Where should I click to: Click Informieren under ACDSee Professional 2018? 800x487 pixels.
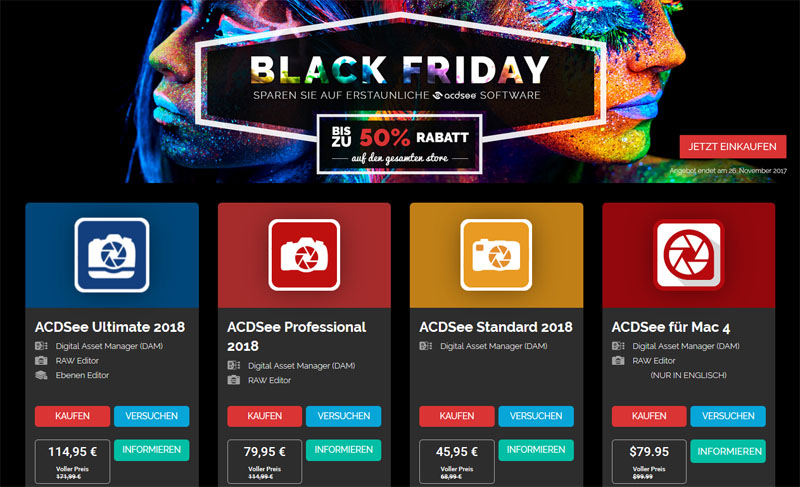click(x=343, y=450)
